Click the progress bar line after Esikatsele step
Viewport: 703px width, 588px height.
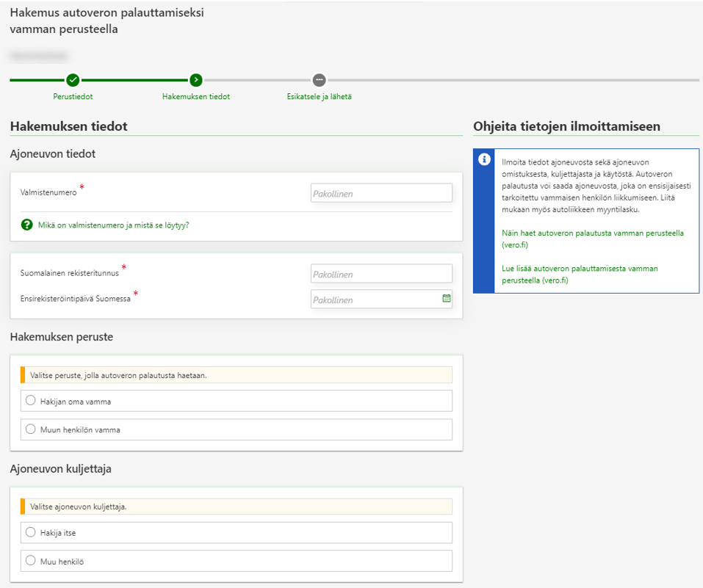click(514, 80)
